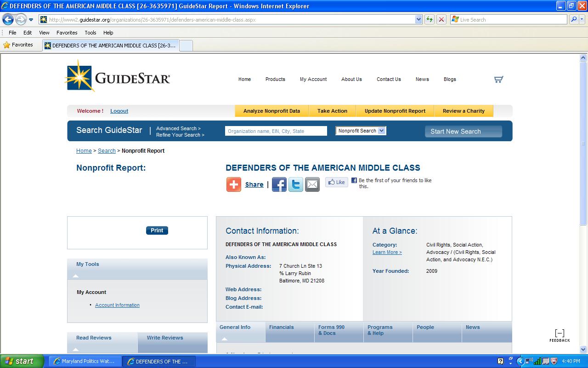Image resolution: width=588 pixels, height=368 pixels.
Task: Click the Facebook Like button
Action: [x=337, y=182]
